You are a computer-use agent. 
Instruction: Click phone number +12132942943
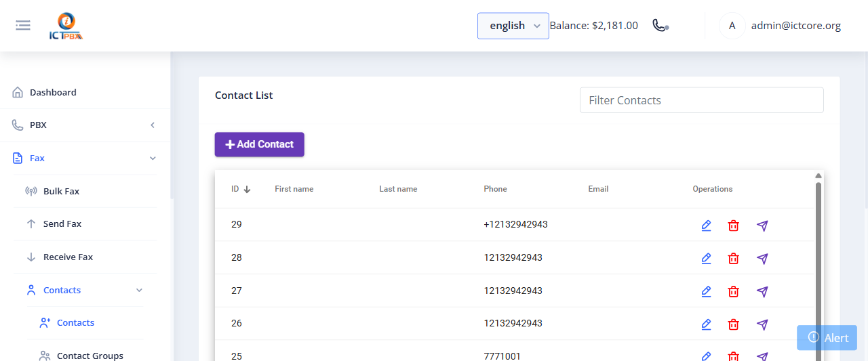pyautogui.click(x=515, y=224)
